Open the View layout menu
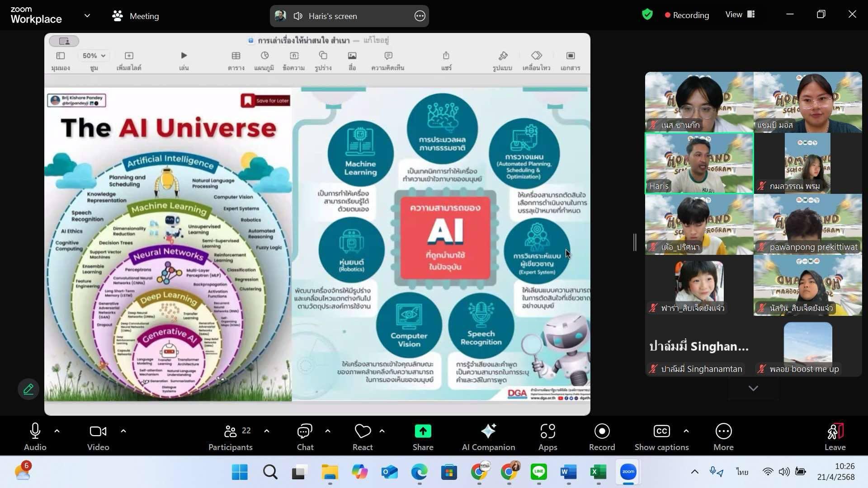This screenshot has height=488, width=868. (x=740, y=15)
